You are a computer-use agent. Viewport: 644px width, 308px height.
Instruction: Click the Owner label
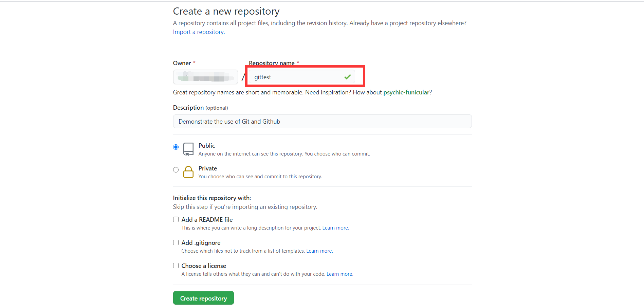182,63
